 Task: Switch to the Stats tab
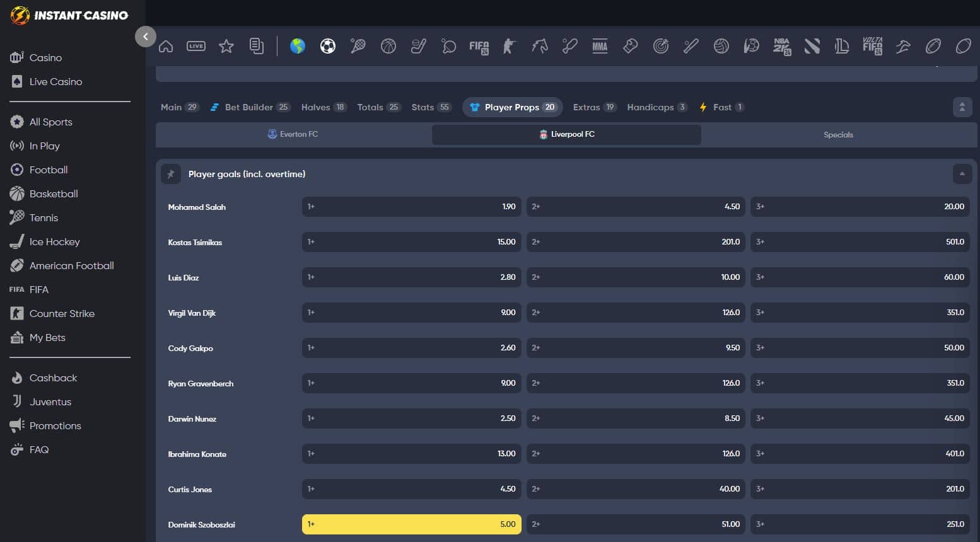coord(431,107)
